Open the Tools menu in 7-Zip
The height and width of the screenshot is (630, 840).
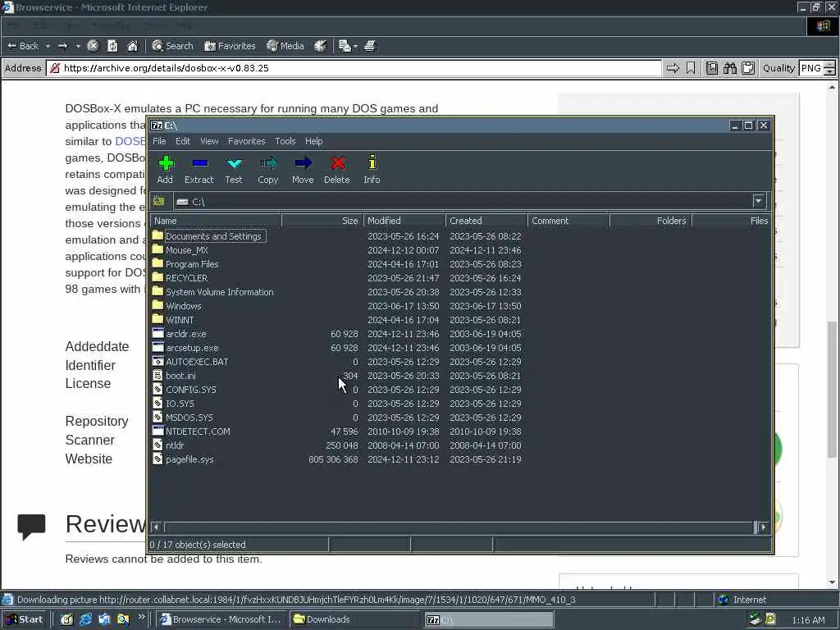(x=285, y=141)
